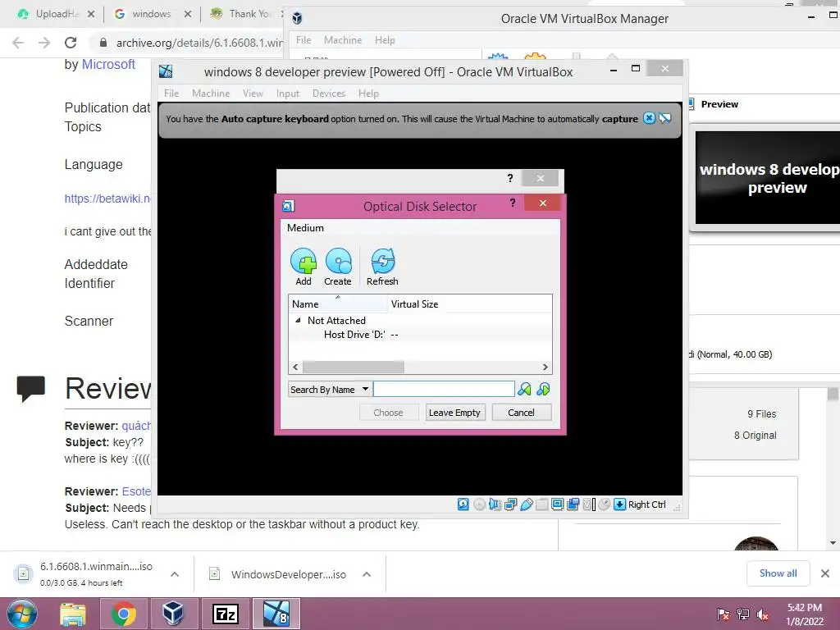This screenshot has width=840, height=630.
Task: Open VirtualBox from the taskbar
Action: [173, 614]
